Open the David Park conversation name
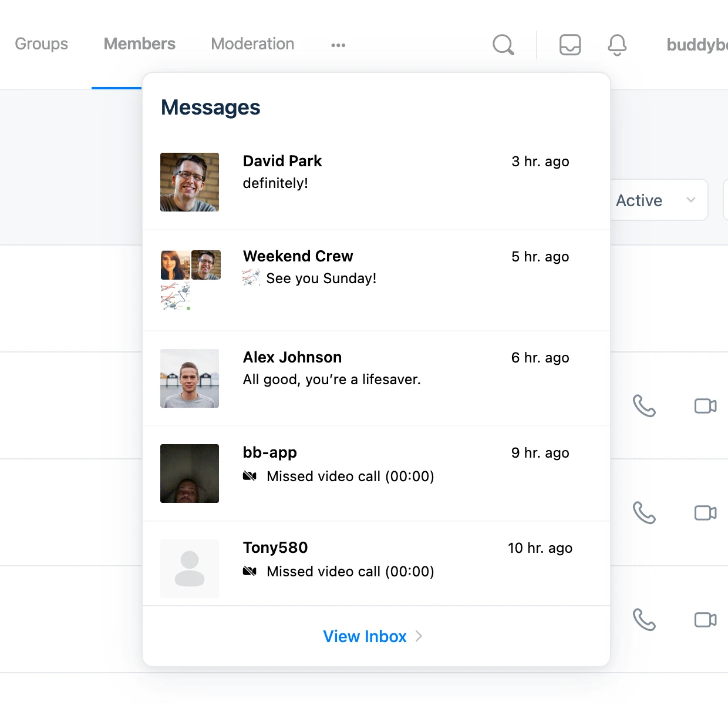728x705 pixels. click(282, 161)
